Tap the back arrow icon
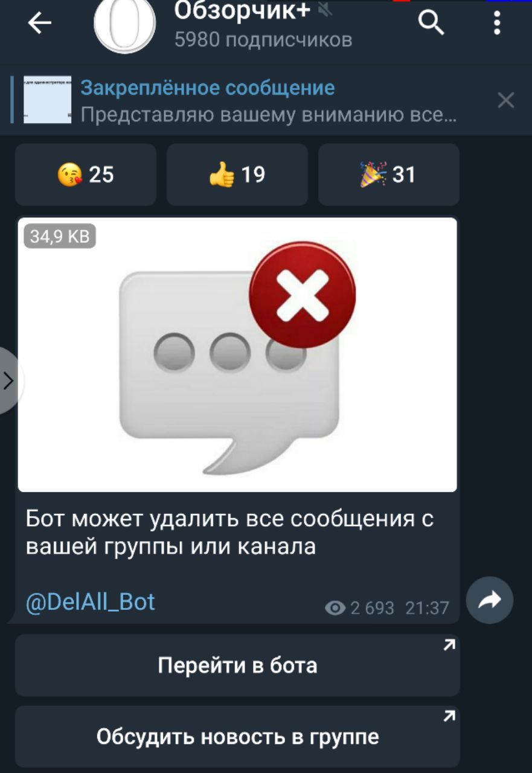This screenshot has height=773, width=532. pos(40,23)
